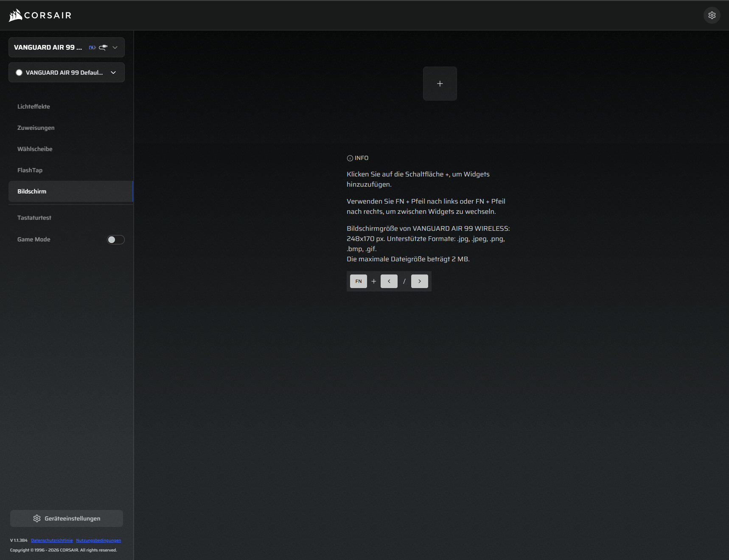Click the FN key icon
This screenshot has height=560, width=729.
coord(358,281)
